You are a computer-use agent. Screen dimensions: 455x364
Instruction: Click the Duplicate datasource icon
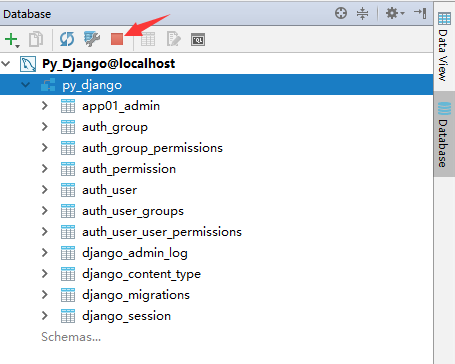[x=36, y=39]
